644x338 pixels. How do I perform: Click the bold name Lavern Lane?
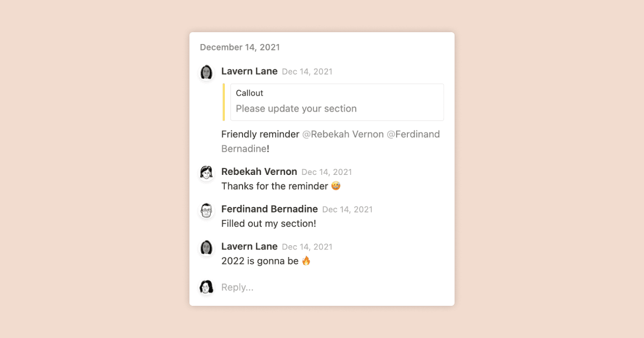coord(250,71)
